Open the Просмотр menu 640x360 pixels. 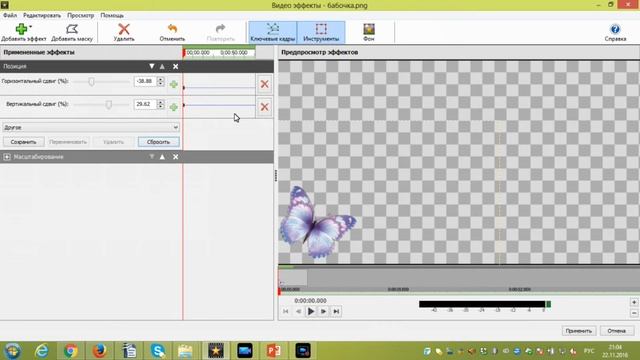coord(80,15)
